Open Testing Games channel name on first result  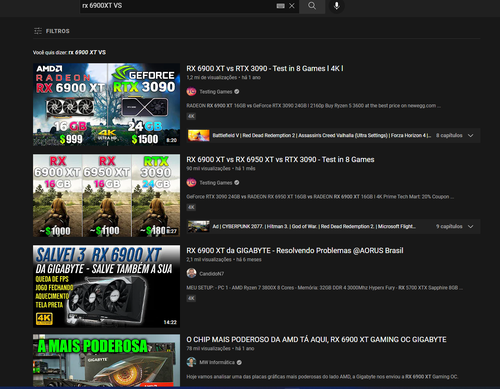pos(216,92)
